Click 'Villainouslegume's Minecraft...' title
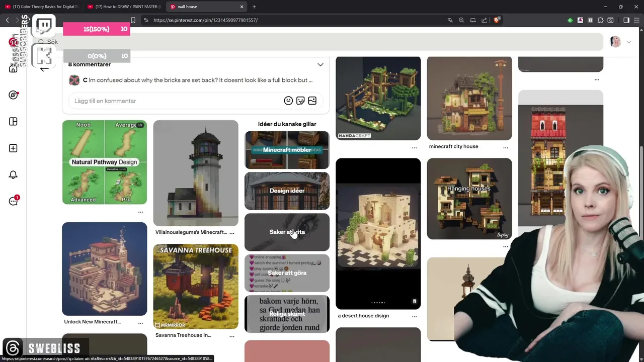 (191, 232)
